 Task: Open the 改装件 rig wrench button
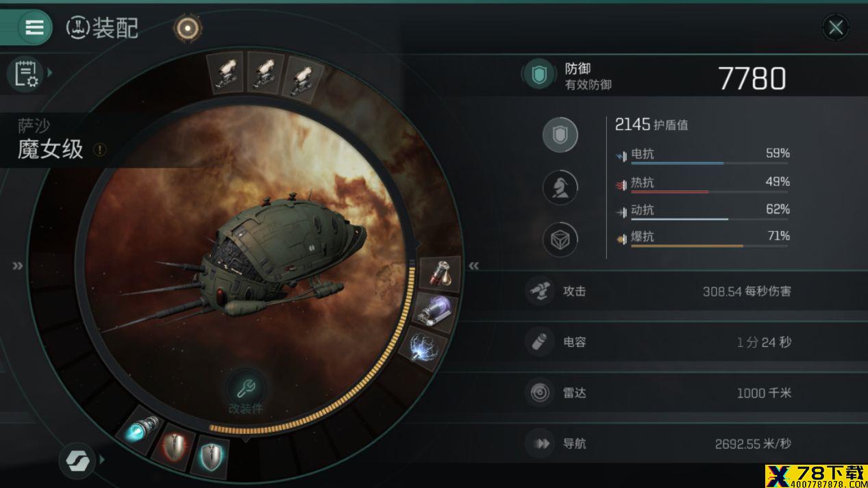click(245, 390)
